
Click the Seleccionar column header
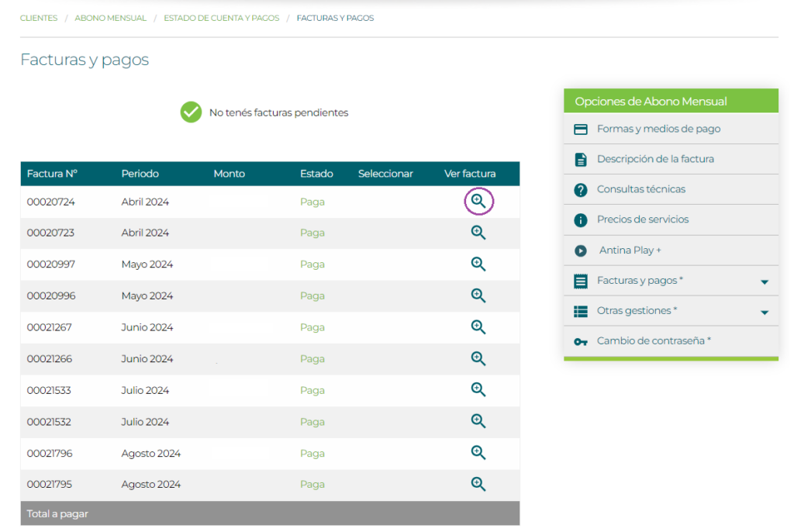(385, 174)
